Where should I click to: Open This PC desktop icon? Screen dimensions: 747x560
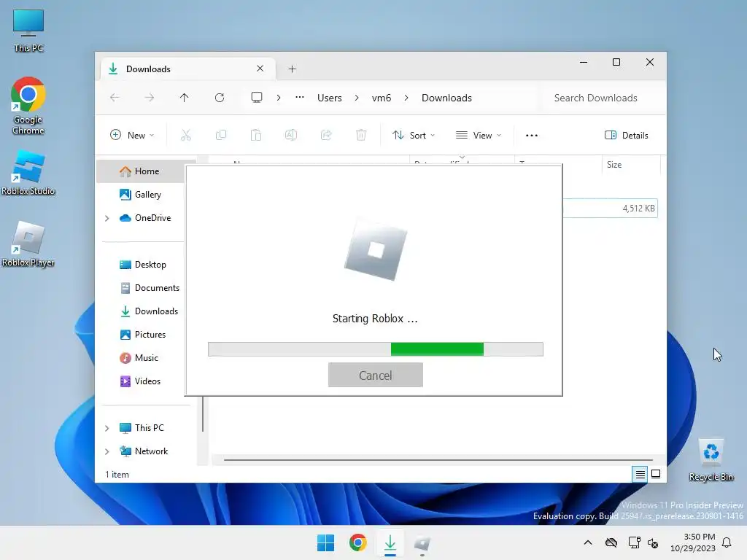tap(28, 31)
